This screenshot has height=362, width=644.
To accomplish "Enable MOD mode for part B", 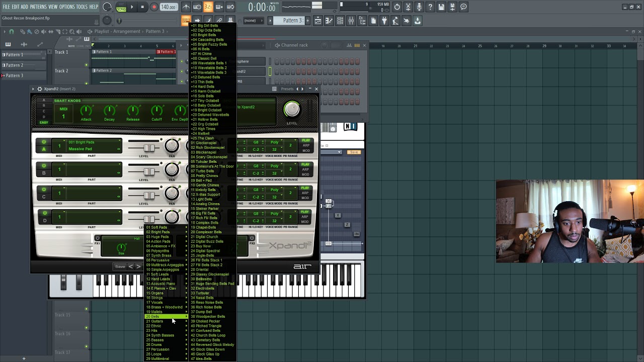I will coord(305,174).
